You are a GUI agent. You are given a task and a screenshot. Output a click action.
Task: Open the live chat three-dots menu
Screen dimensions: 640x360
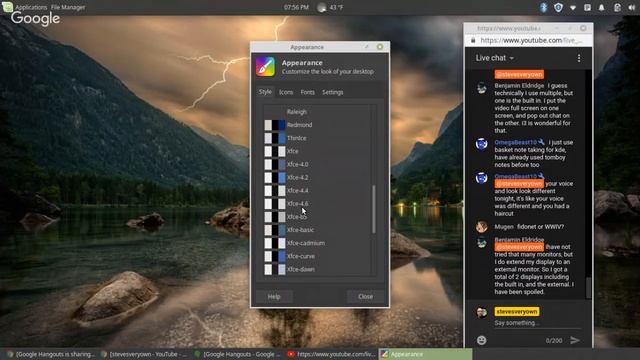click(579, 58)
